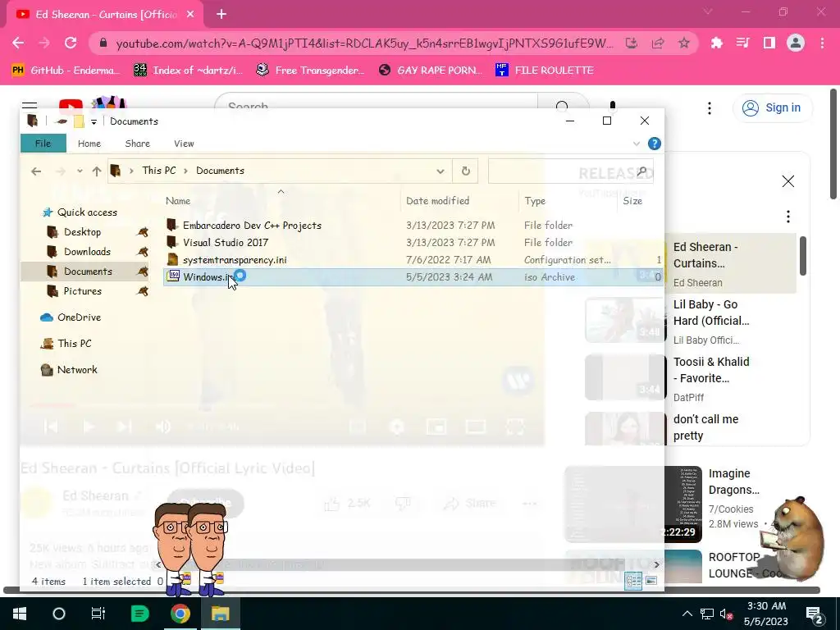Open Pictures in navigation pane

click(x=83, y=291)
